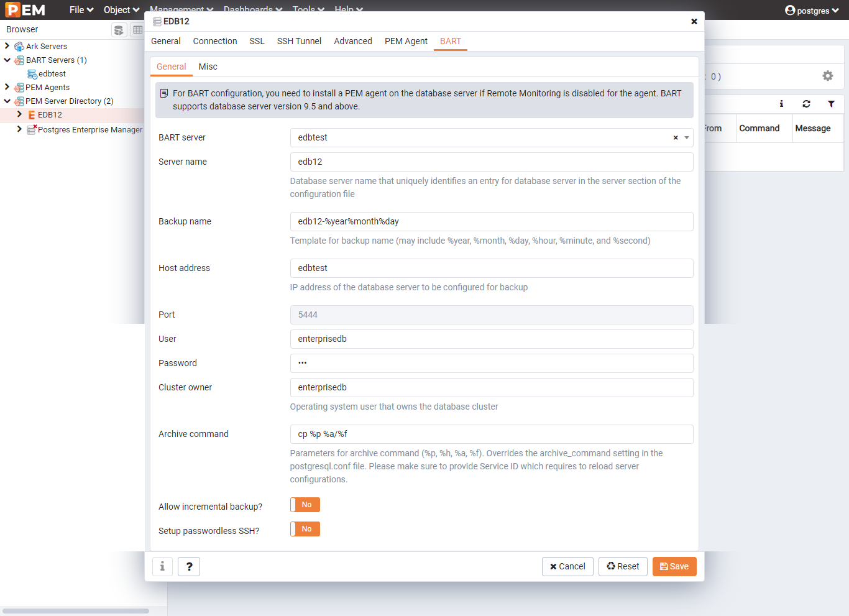Click the disabled Port field
Image resolution: width=849 pixels, height=616 pixels.
(492, 315)
